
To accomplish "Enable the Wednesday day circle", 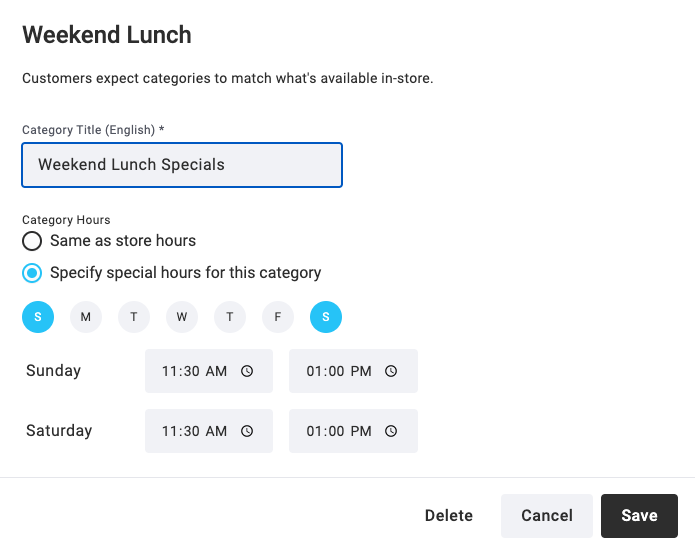I will click(182, 317).
